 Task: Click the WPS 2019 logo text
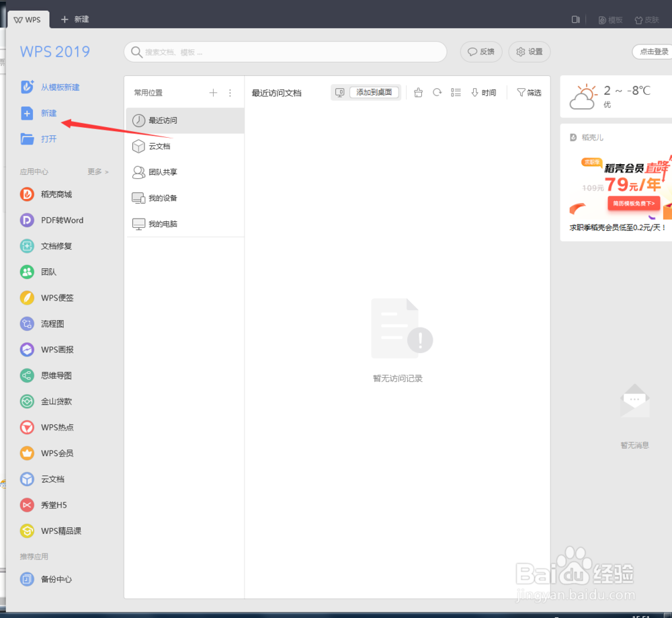(55, 52)
